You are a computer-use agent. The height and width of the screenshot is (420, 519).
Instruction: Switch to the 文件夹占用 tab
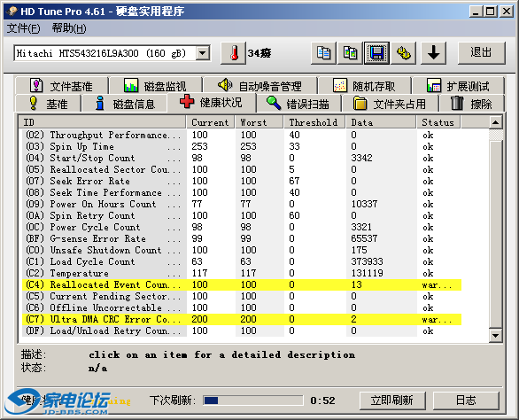[x=390, y=104]
